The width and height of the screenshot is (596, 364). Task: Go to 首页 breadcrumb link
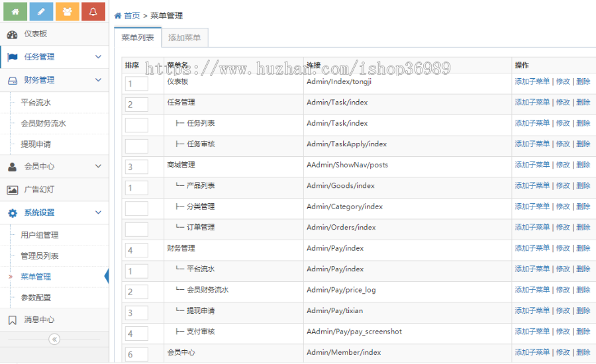tap(132, 16)
